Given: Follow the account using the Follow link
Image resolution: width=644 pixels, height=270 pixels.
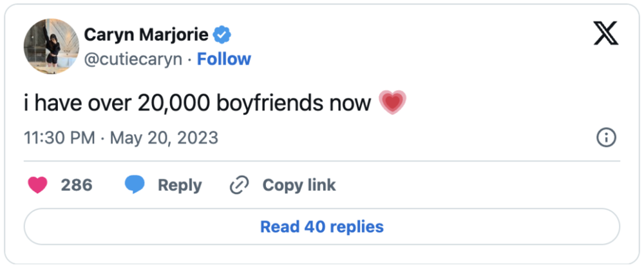Looking at the screenshot, I should pos(224,59).
